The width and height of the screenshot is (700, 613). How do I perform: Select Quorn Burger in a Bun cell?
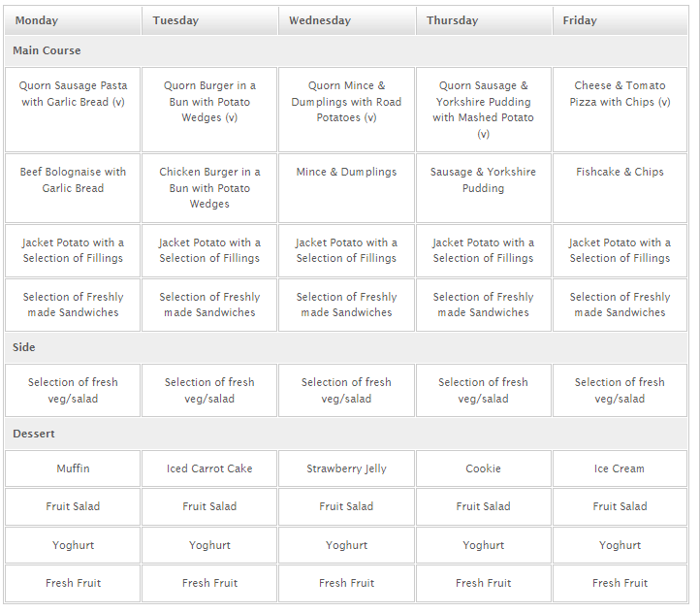point(209,110)
